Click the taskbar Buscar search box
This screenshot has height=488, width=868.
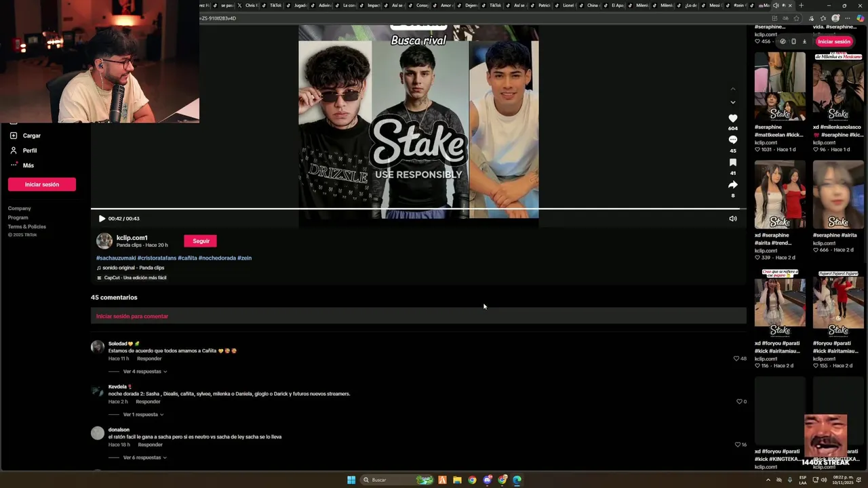pos(397,480)
